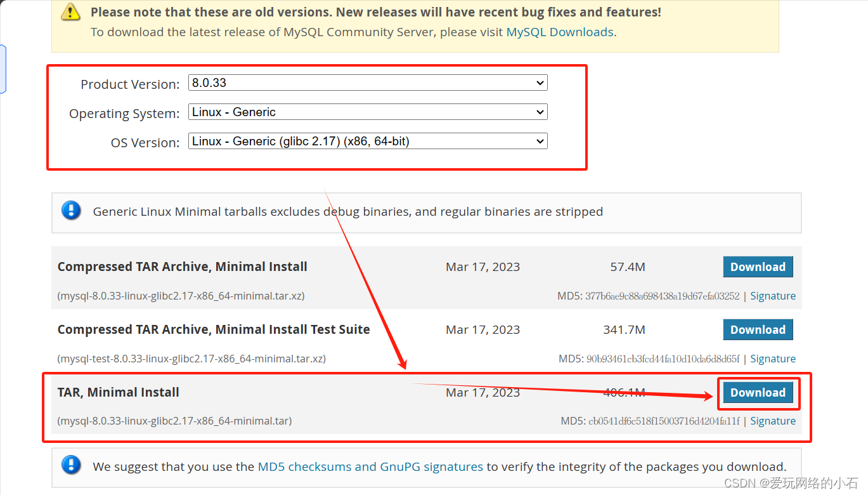Screen dimensions: 868x495
Task: Click info icon beside Generic Linux Minimal note
Action: click(71, 211)
